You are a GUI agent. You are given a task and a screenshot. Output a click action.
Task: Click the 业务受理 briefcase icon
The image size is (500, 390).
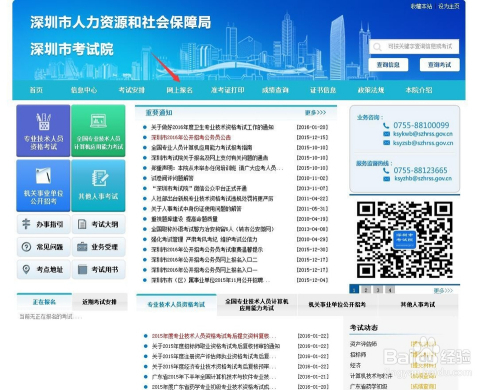point(82,247)
